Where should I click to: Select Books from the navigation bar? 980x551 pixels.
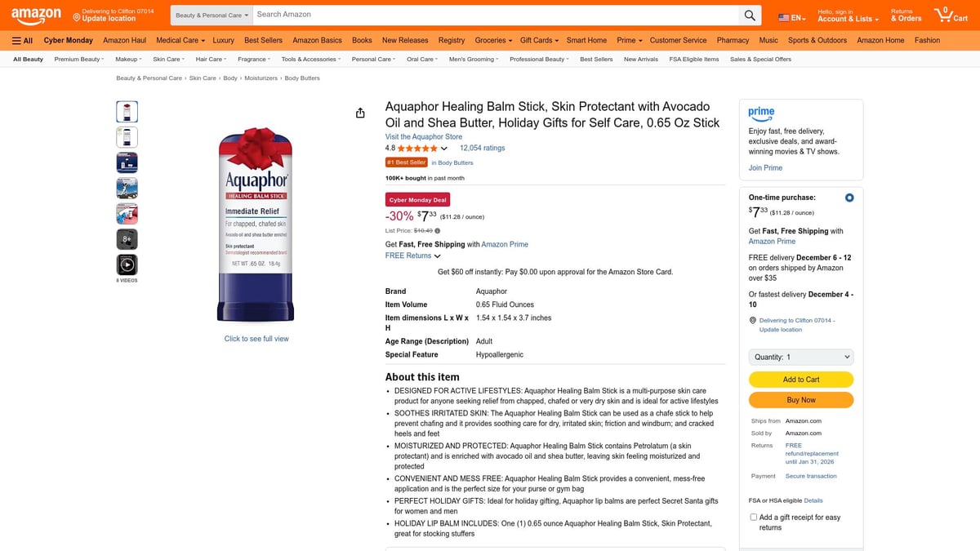(x=362, y=40)
